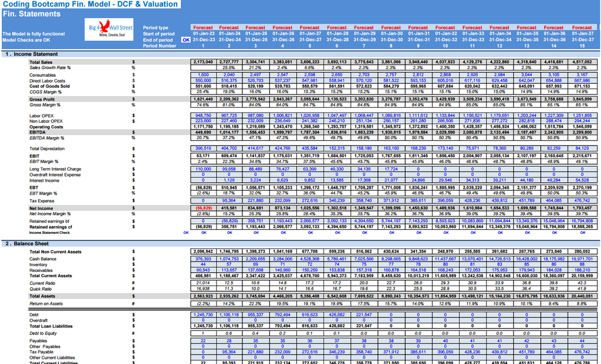Select the 'Non Labor OPEX' row label

(46, 121)
